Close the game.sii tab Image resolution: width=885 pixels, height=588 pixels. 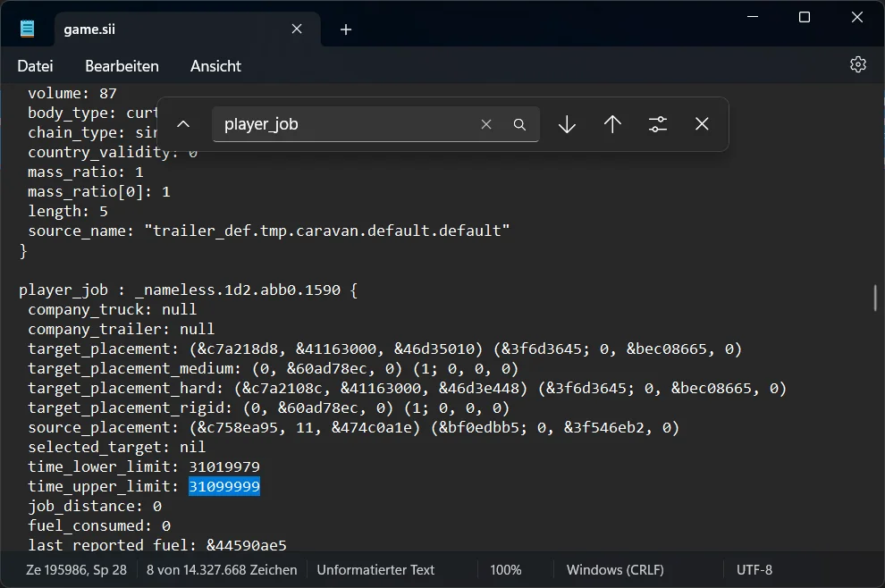point(297,29)
